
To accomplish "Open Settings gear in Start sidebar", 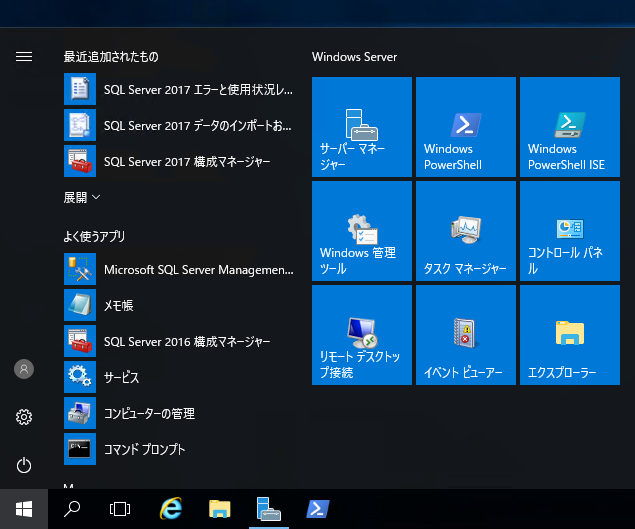I will point(24,417).
